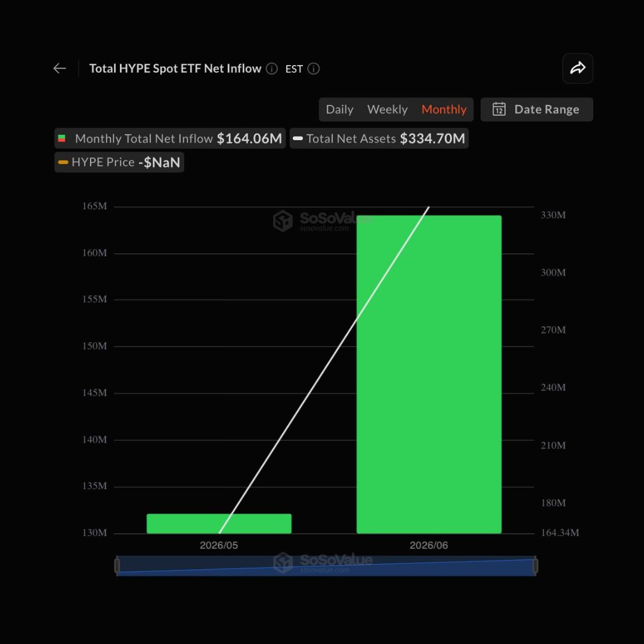Click the 330M right axis label
Image resolution: width=644 pixels, height=644 pixels.
point(553,215)
